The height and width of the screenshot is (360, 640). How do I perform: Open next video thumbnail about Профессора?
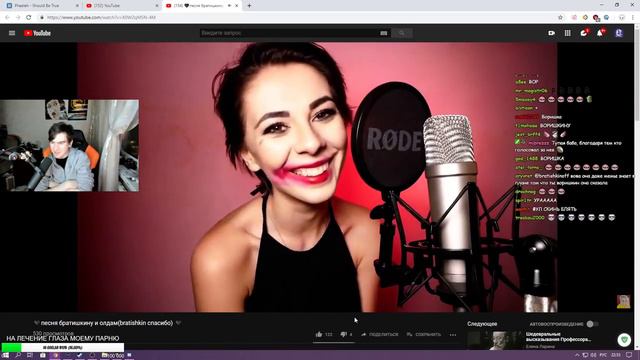pos(495,340)
